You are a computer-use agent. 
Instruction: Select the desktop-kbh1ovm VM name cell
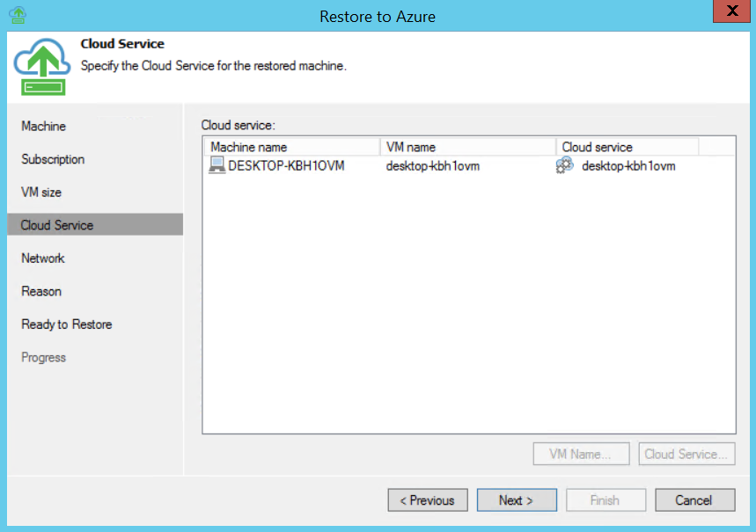[x=433, y=166]
